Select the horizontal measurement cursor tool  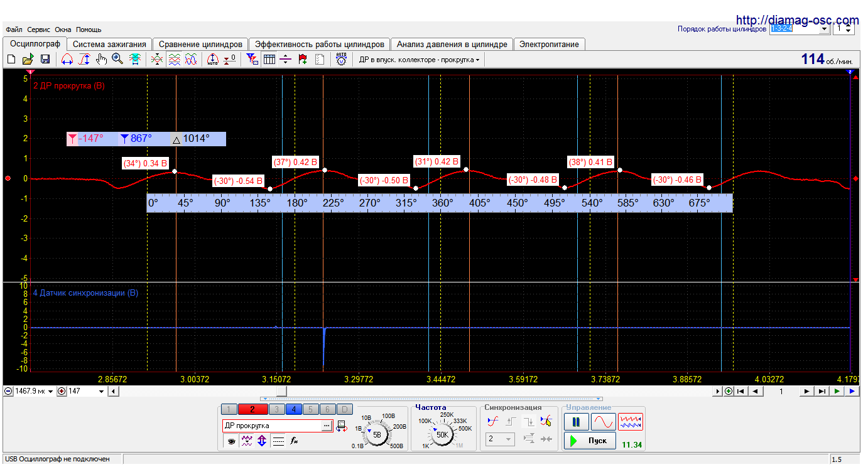67,60
